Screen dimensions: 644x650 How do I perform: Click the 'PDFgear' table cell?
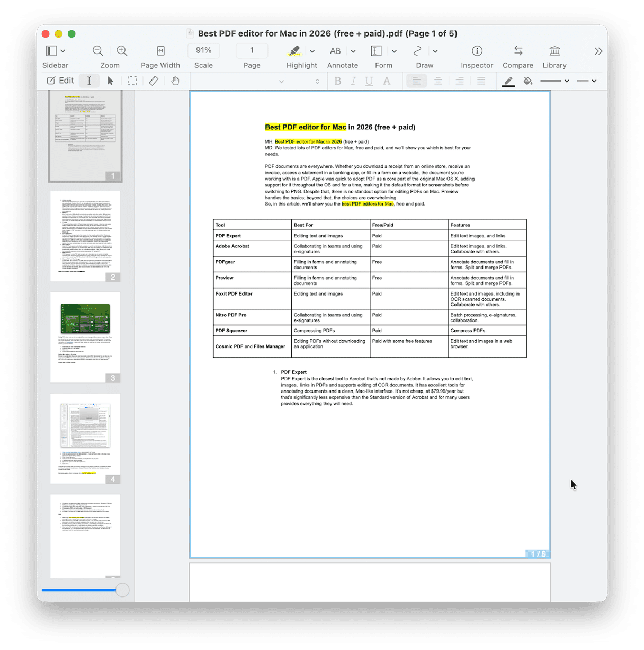(x=252, y=265)
